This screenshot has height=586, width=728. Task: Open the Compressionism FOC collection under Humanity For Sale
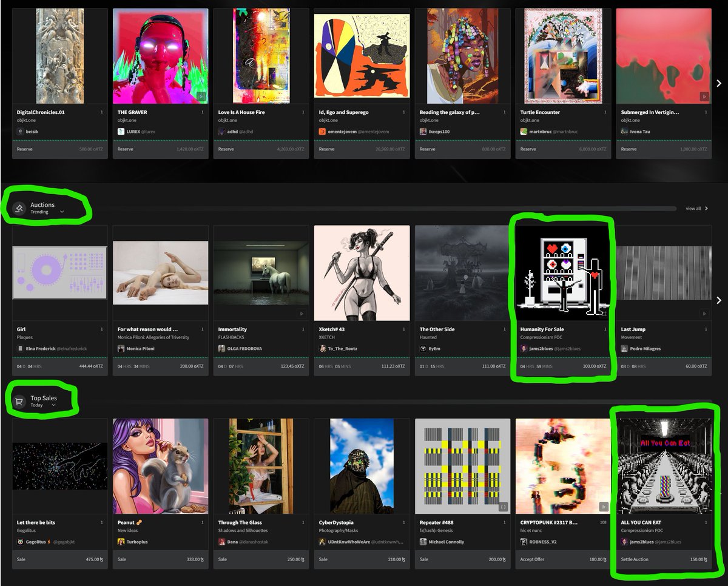541,337
